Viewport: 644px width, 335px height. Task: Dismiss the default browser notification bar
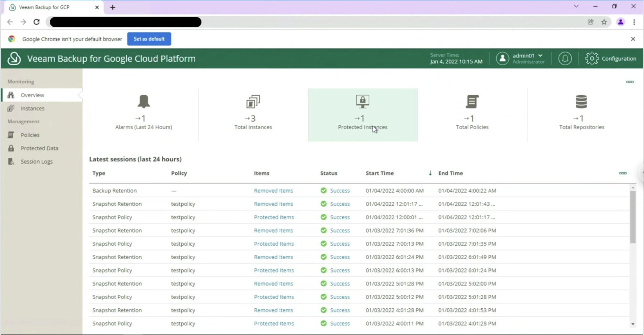(633, 39)
